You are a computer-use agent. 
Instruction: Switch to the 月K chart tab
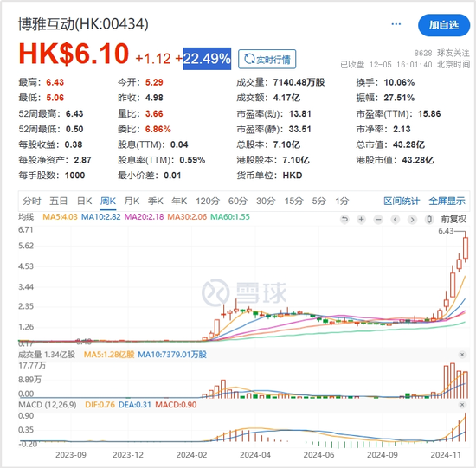[132, 201]
